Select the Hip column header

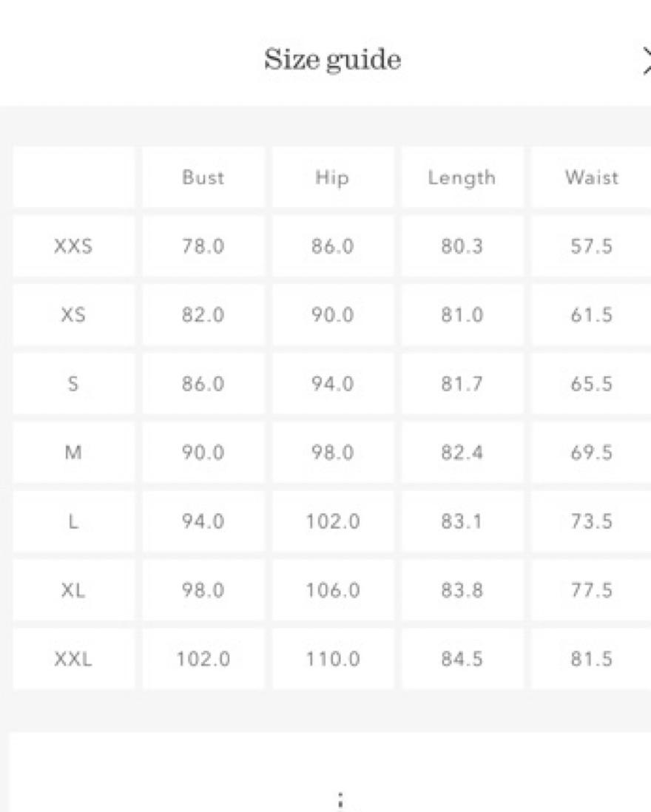click(332, 177)
